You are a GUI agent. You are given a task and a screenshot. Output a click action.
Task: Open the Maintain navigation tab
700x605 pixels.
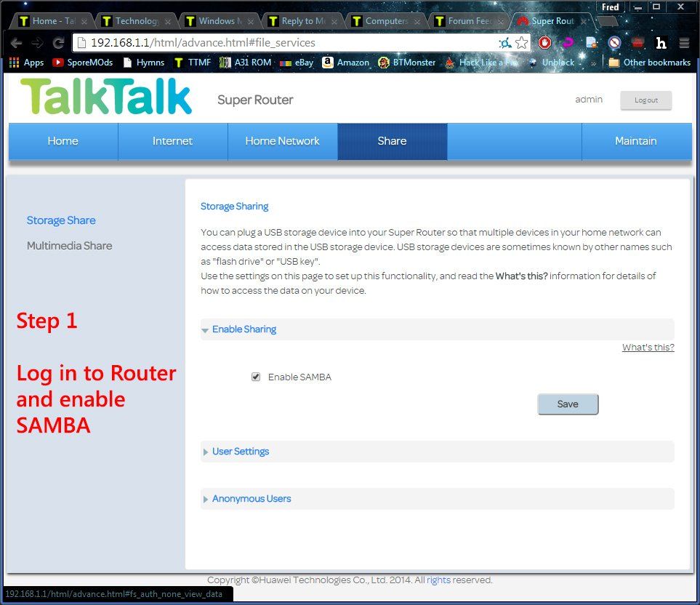tap(637, 141)
